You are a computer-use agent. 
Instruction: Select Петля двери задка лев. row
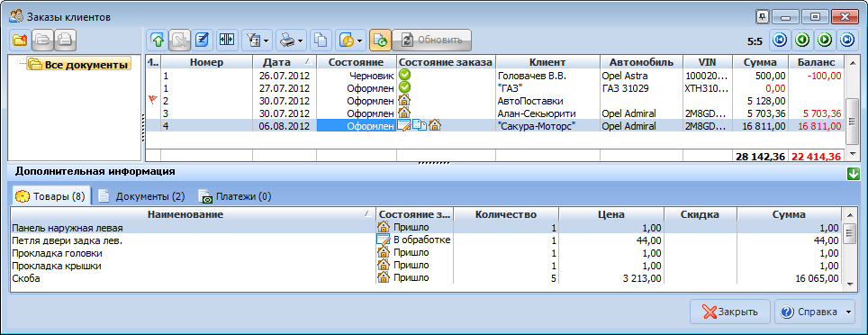pos(426,240)
